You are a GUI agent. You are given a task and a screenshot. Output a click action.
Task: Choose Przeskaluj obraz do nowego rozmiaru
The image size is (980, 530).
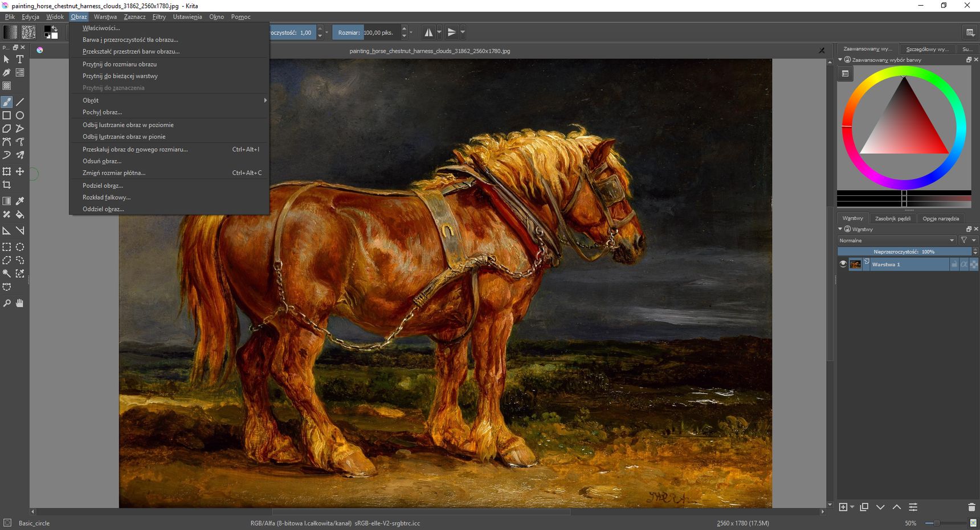(169, 149)
